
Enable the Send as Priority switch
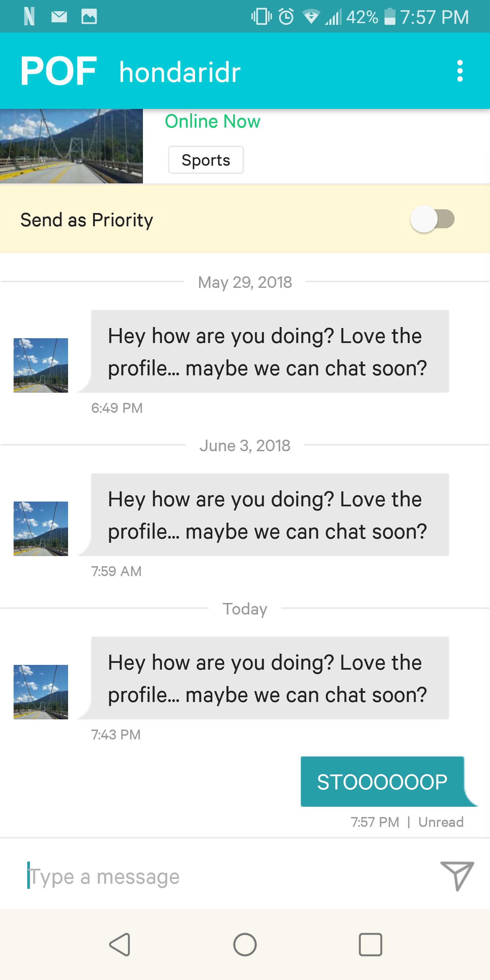click(432, 219)
